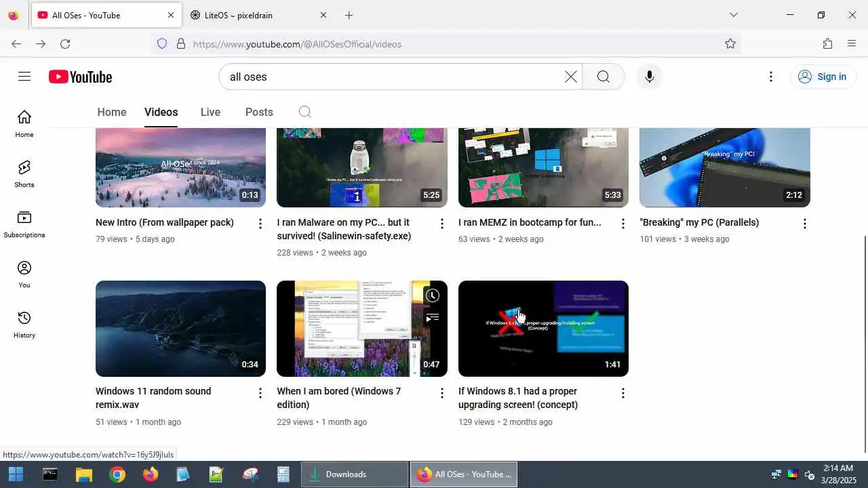
Task: Open the "Breaking" my PC thumbnail
Action: pos(725,167)
